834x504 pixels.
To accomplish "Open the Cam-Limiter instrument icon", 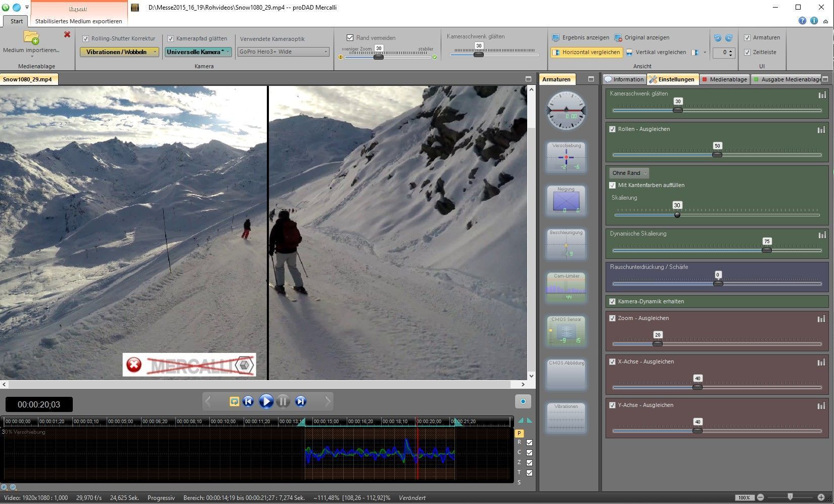I will pyautogui.click(x=566, y=287).
